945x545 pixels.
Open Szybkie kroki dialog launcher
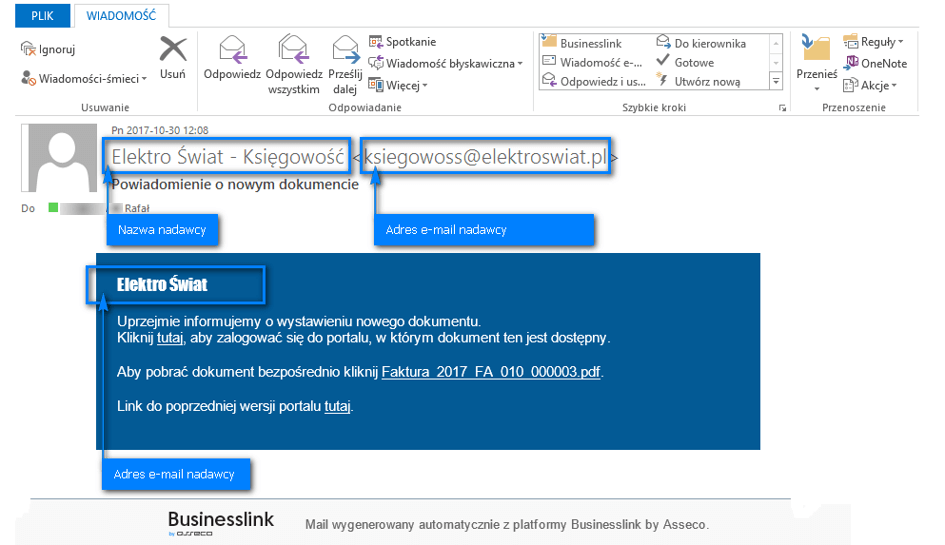coord(782,108)
